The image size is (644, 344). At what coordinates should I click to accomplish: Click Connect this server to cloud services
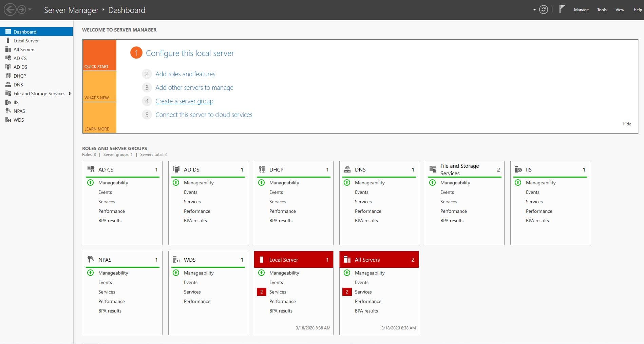point(204,115)
